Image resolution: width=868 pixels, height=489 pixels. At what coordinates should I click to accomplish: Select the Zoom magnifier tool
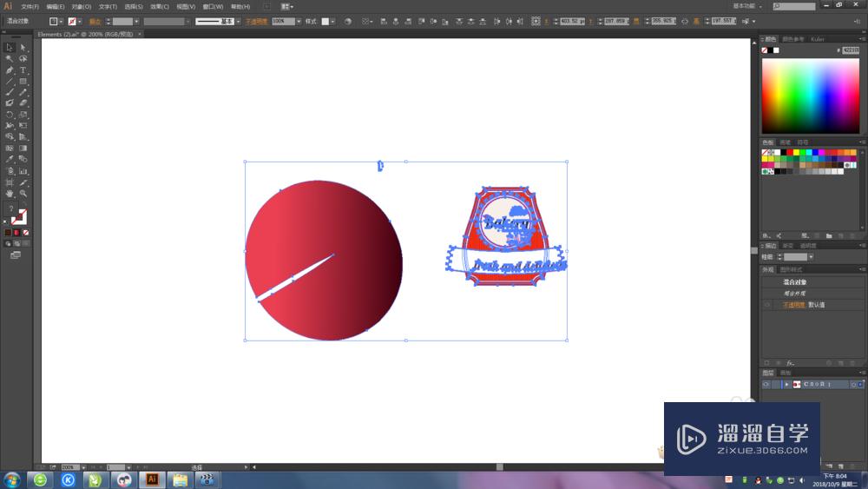pyautogui.click(x=23, y=194)
